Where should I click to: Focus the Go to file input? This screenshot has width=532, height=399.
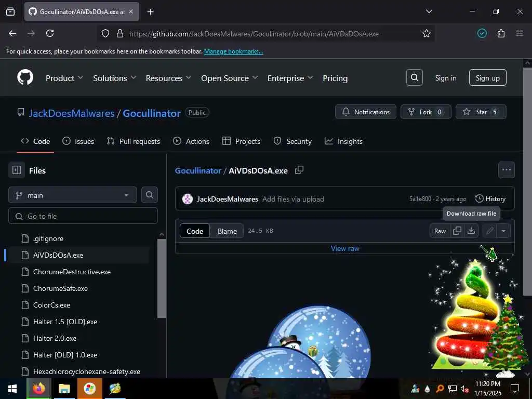point(83,216)
